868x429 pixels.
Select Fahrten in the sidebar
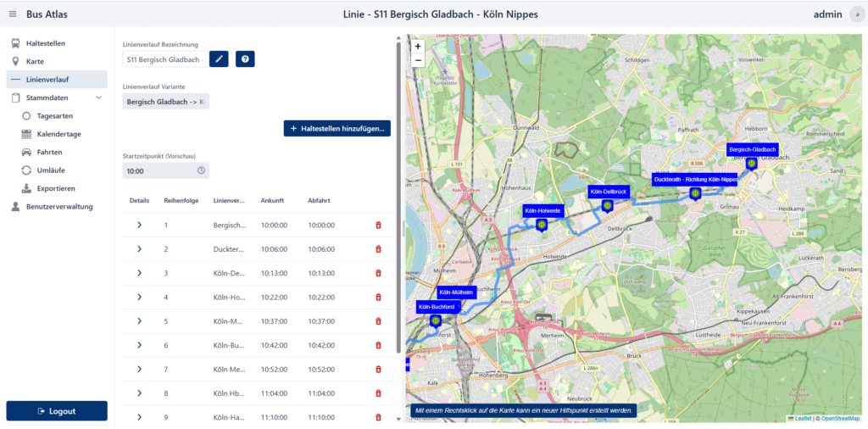pyautogui.click(x=49, y=152)
